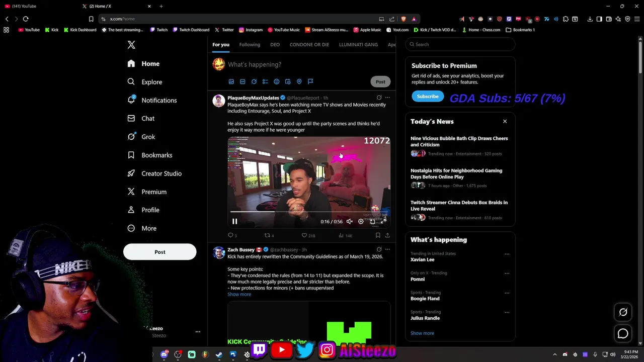Open Twitch Streamer Cinna Debuts Box Braids story
The height and width of the screenshot is (362, 644).
[x=460, y=210]
